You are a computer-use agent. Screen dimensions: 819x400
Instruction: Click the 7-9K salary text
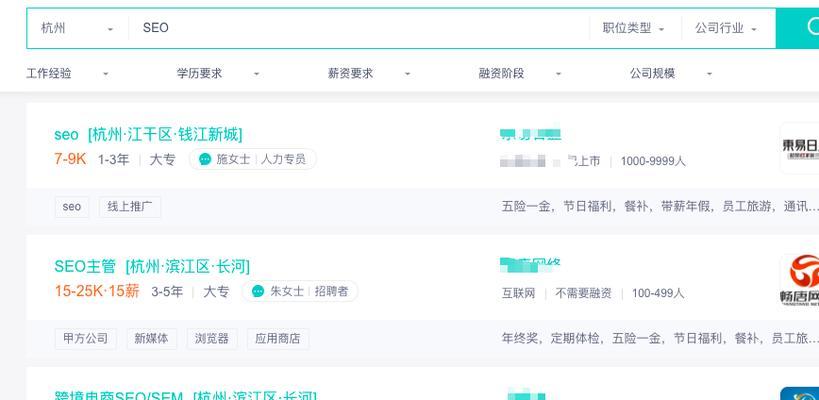pos(70,159)
